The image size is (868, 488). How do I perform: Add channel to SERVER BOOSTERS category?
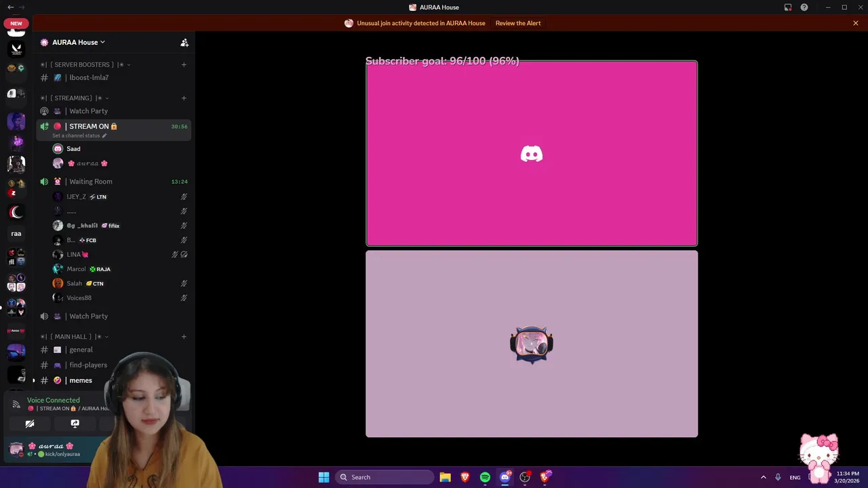(184, 64)
